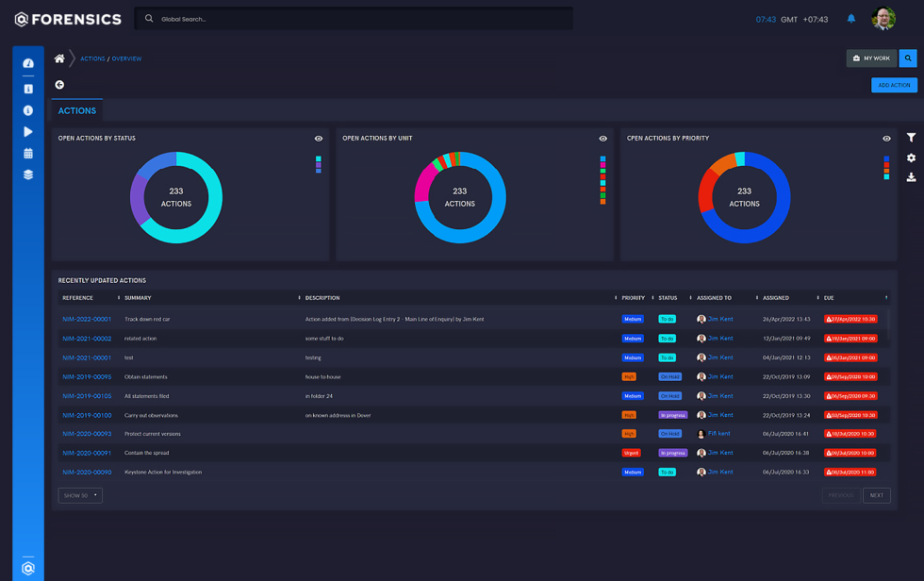924x581 pixels.
Task: Click the Overview breadcrumb item
Action: (126, 58)
